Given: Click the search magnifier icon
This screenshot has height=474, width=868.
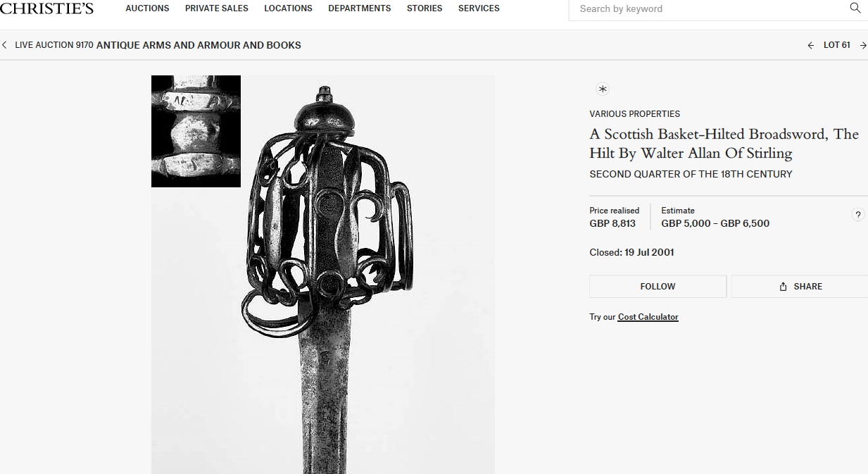Looking at the screenshot, I should click(855, 8).
